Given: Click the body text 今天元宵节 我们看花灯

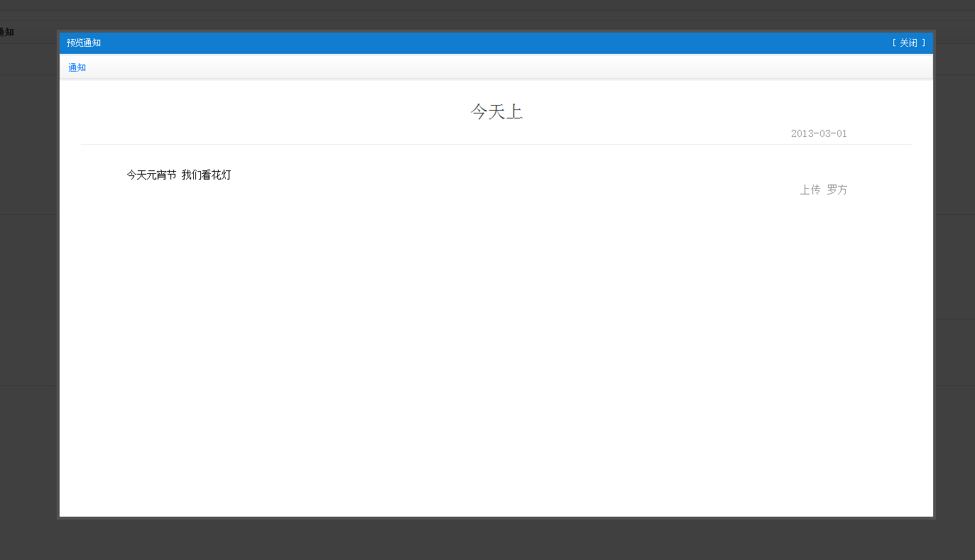Looking at the screenshot, I should tap(179, 175).
